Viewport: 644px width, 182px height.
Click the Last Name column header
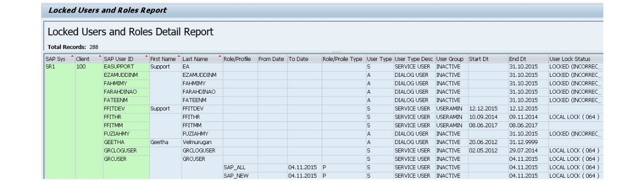pos(202,59)
